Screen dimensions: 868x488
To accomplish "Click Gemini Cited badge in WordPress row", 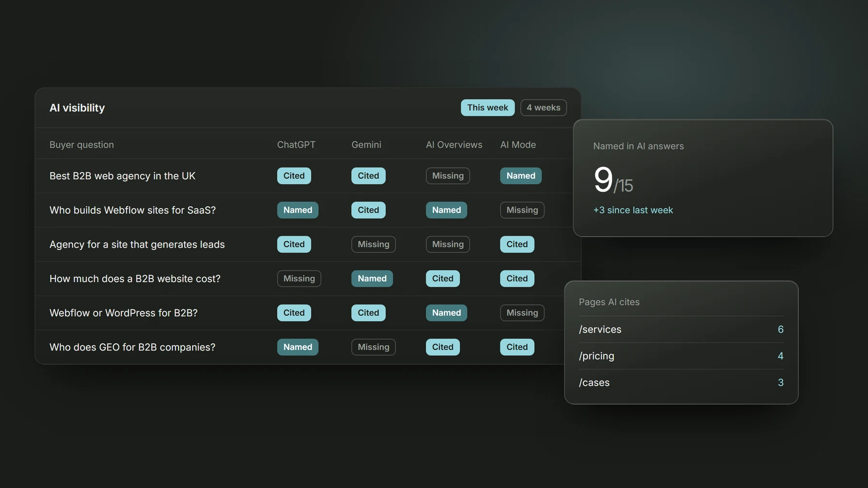I will [368, 313].
